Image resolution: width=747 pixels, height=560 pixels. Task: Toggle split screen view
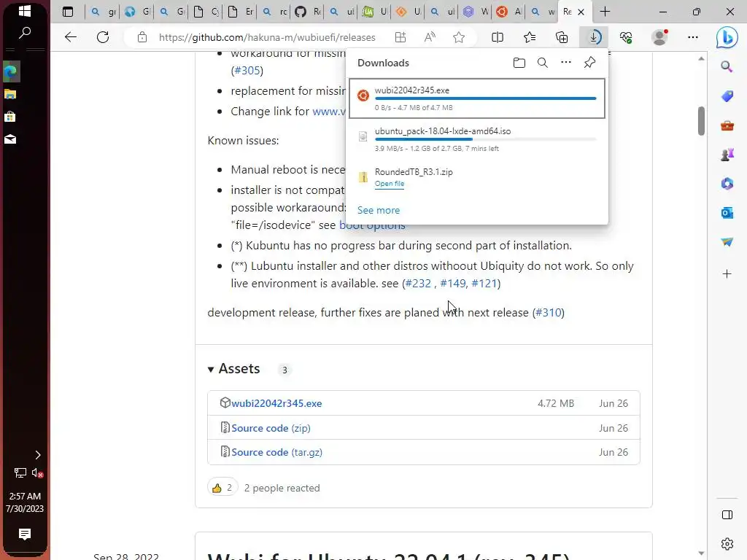pyautogui.click(x=498, y=37)
